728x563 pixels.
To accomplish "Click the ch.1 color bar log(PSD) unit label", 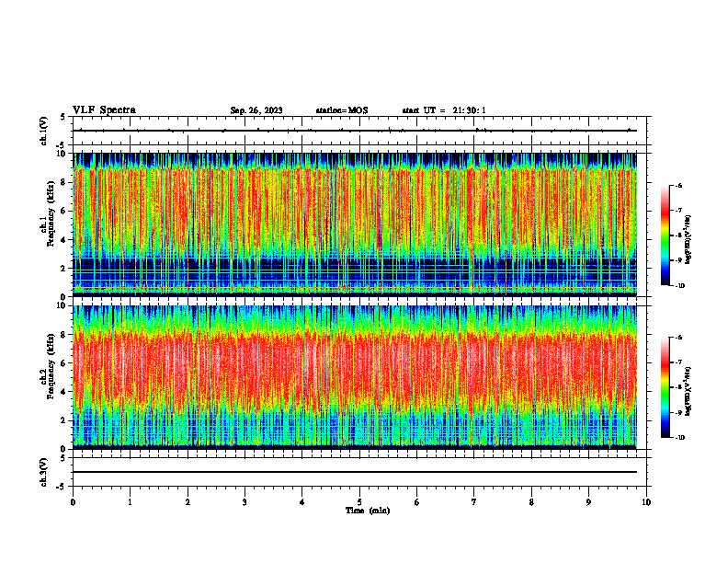I will click(688, 240).
